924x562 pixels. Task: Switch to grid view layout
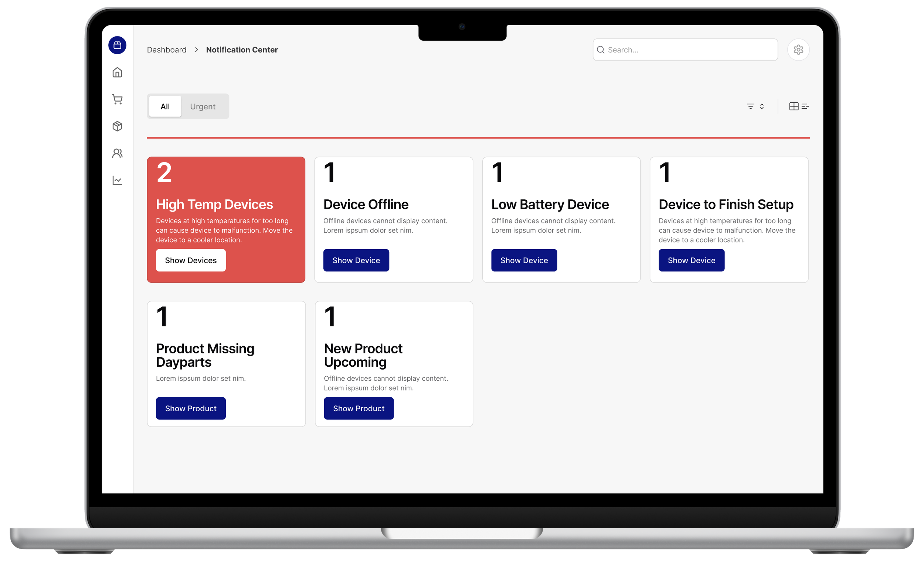[794, 106]
